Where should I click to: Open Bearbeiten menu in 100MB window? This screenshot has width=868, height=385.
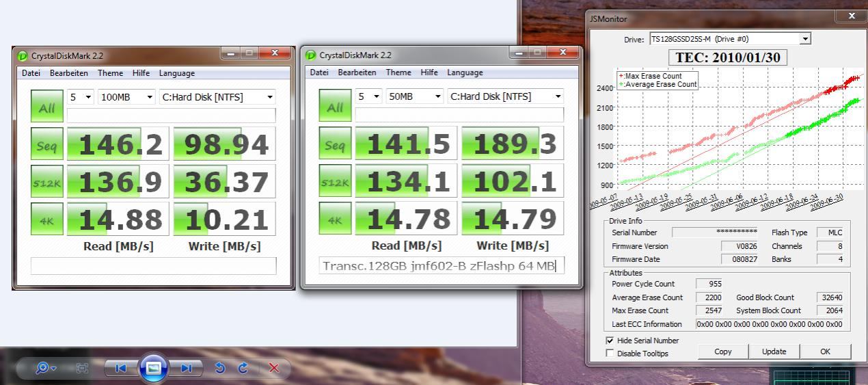68,73
